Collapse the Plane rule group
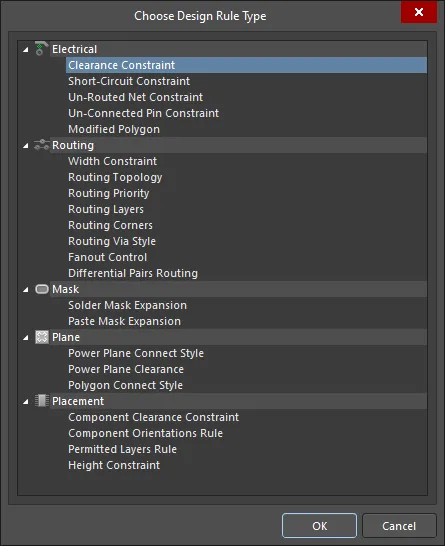Viewport: 445px width, 546px height. click(x=25, y=338)
